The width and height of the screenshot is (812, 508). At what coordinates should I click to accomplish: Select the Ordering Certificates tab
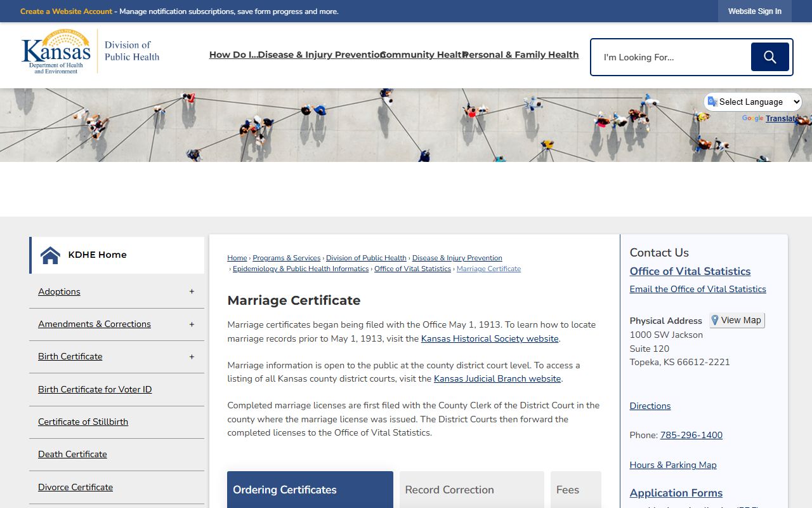(310, 490)
